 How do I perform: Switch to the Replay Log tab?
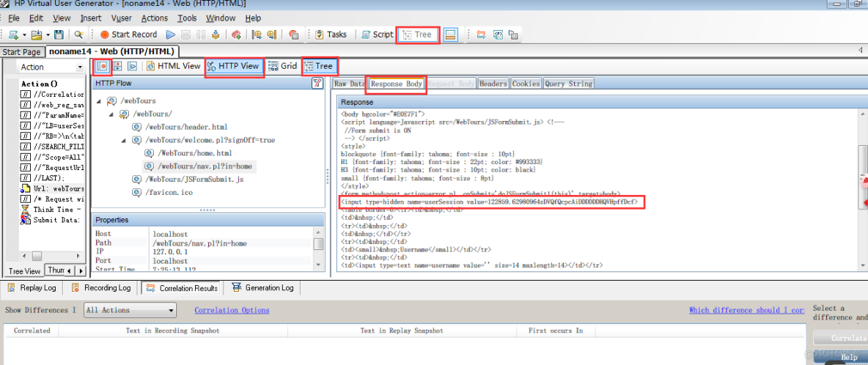point(32,287)
